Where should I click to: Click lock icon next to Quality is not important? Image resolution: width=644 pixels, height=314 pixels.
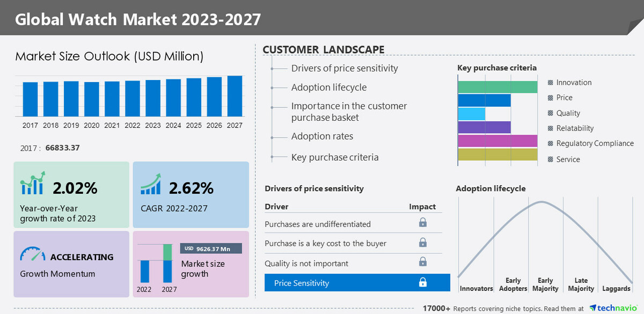(x=422, y=262)
